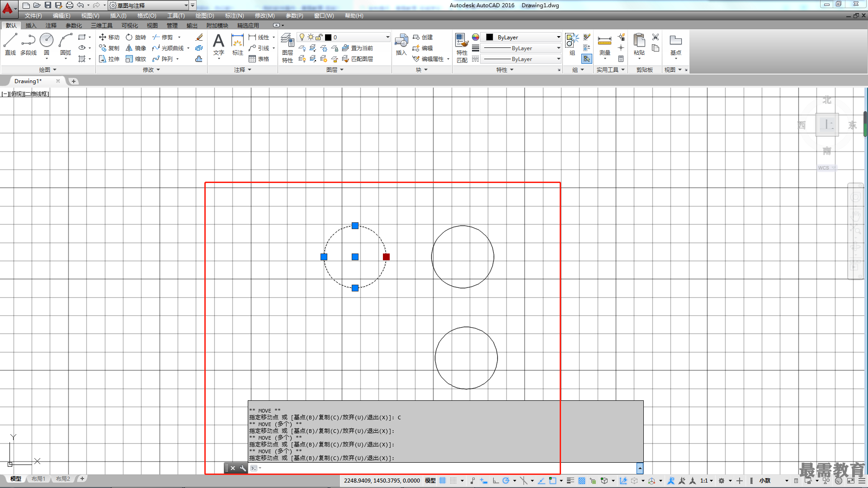Screen dimensions: 868x488
Task: Toggle grid display in status bar
Action: pyautogui.click(x=443, y=481)
